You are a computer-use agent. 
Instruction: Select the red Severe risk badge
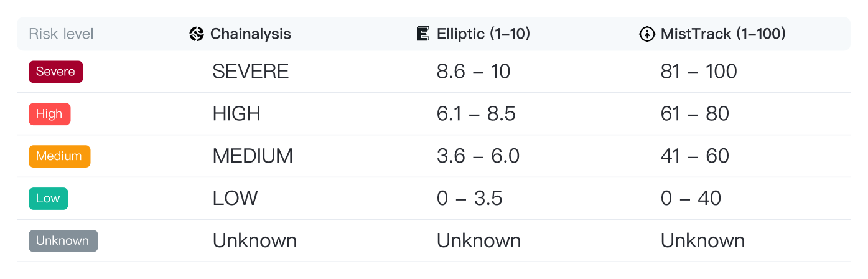[x=55, y=72]
